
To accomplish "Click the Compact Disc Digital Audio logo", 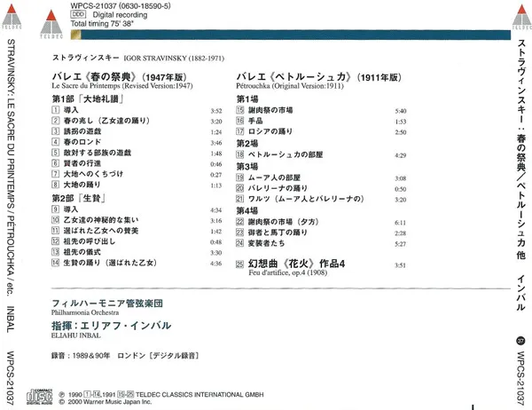I will (40, 397).
